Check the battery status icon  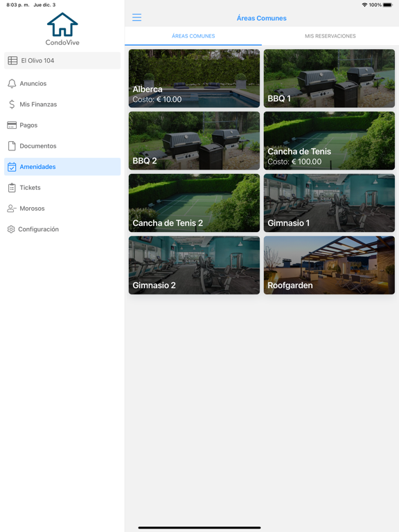point(388,5)
